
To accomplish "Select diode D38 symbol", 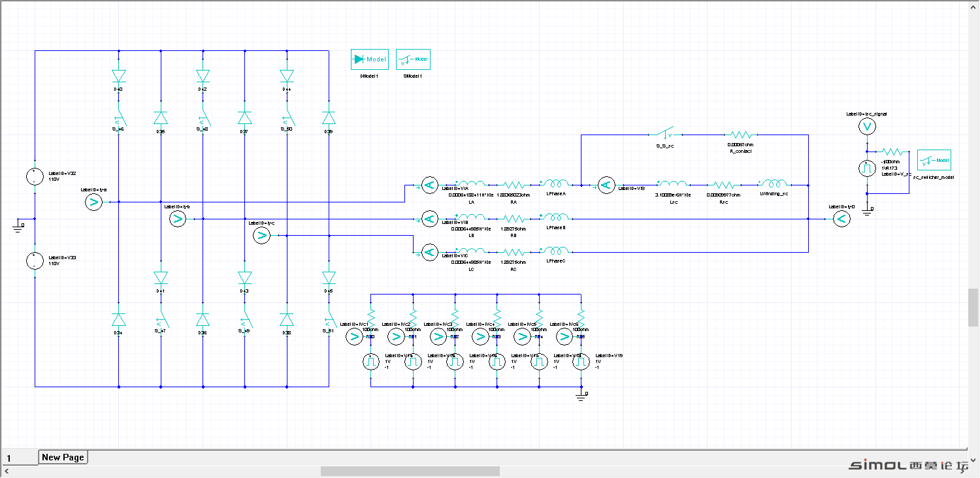I will pos(287,319).
